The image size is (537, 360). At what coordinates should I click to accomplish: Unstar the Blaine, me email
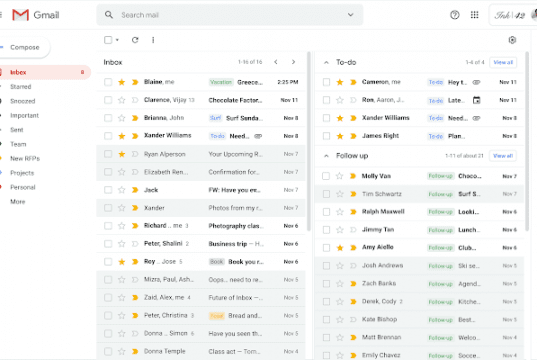[121, 82]
